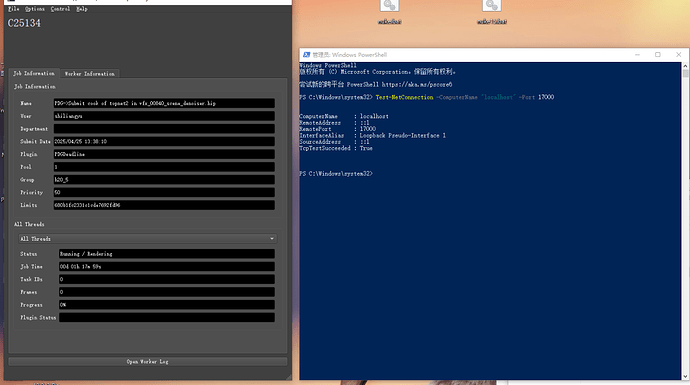Click the Submit Date field
The height and width of the screenshot is (385, 690).
coord(164,142)
